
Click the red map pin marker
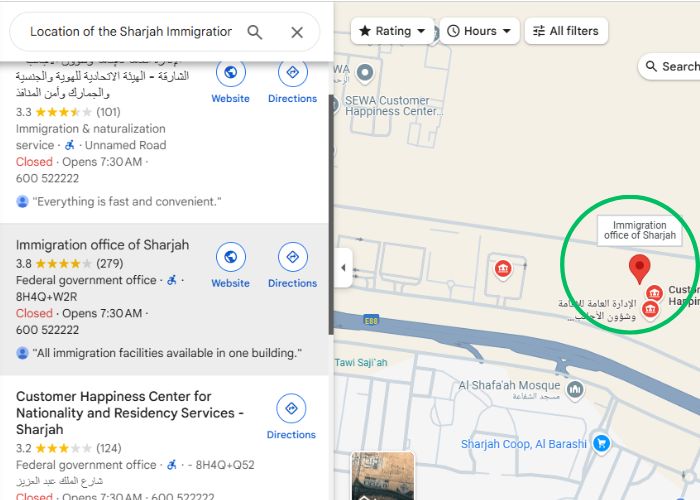click(x=639, y=269)
